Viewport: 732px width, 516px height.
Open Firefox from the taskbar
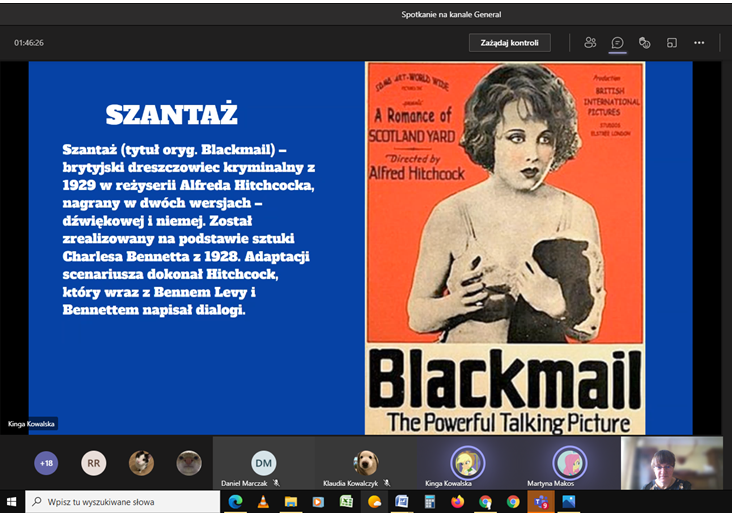pyautogui.click(x=457, y=502)
